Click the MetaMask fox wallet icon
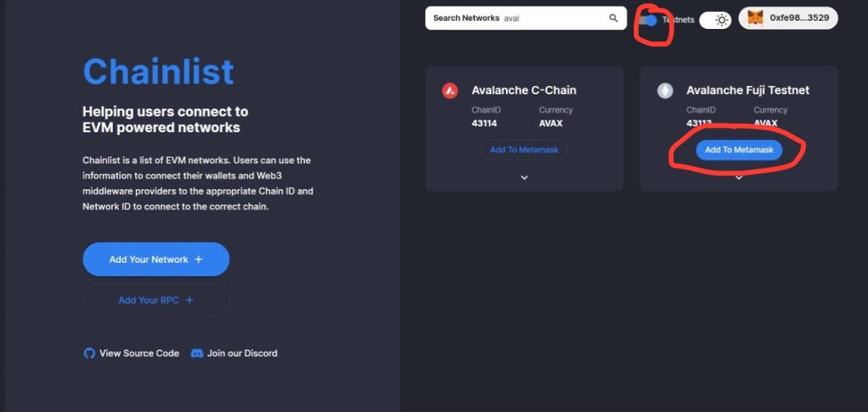The width and height of the screenshot is (868, 412). tap(755, 19)
